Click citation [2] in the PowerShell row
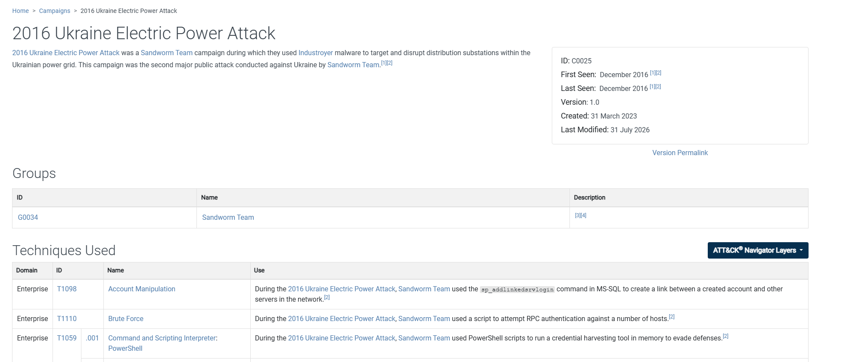 point(725,336)
